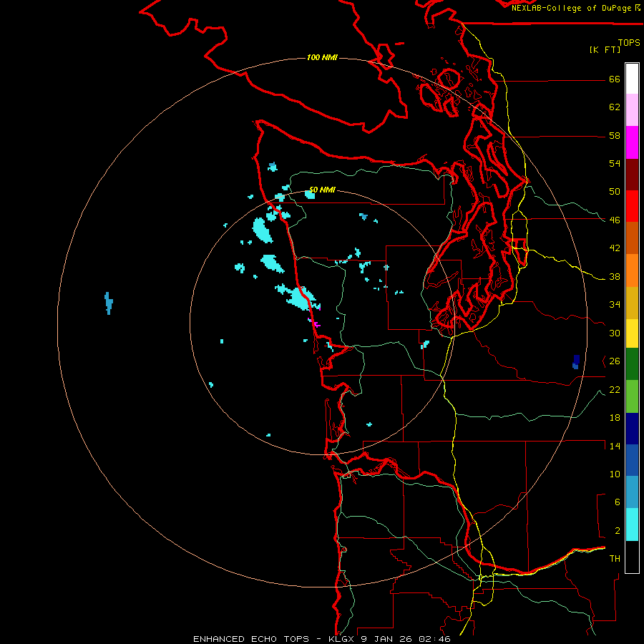The image size is (644, 644).
Task: Click the navy 22 kft legend swatch
Action: point(632,429)
